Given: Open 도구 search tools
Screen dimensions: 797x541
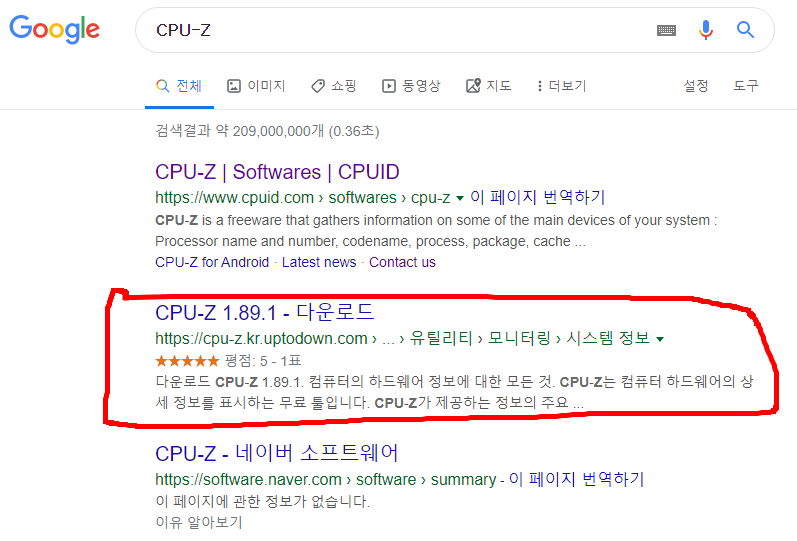Looking at the screenshot, I should coord(746,86).
